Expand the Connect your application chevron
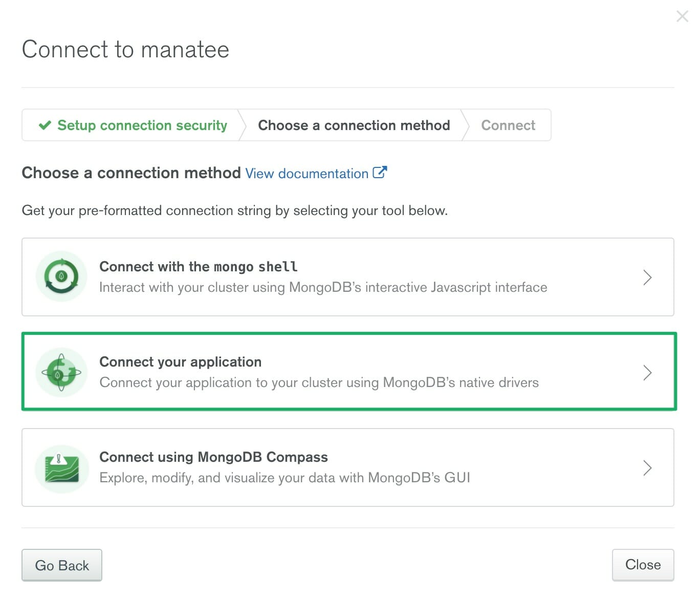The image size is (700, 599). [x=647, y=373]
